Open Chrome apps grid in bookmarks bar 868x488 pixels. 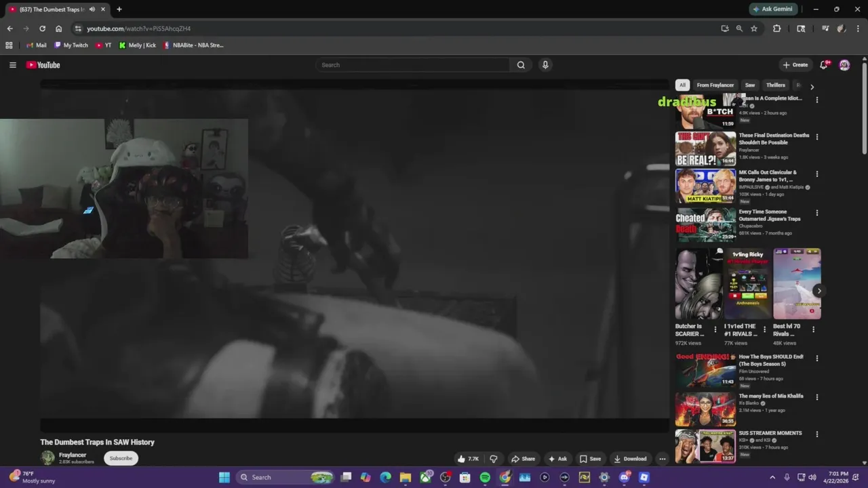pyautogui.click(x=9, y=45)
